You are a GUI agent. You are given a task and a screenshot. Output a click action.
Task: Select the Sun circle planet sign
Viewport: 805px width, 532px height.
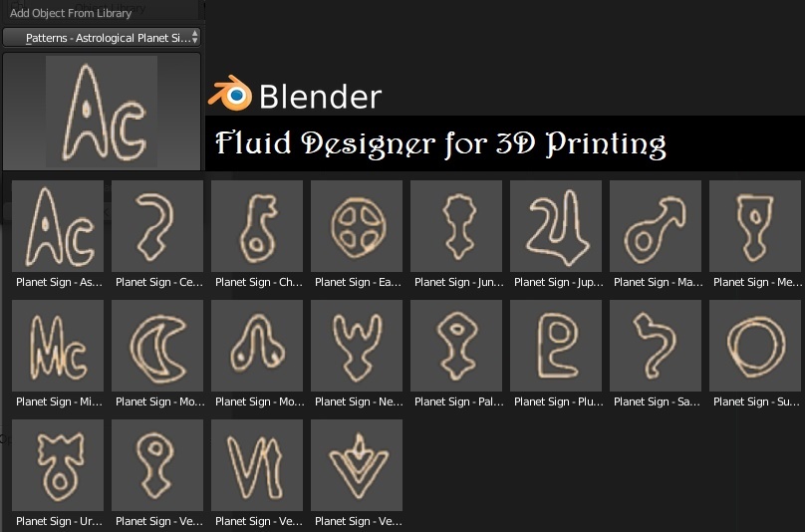755,346
